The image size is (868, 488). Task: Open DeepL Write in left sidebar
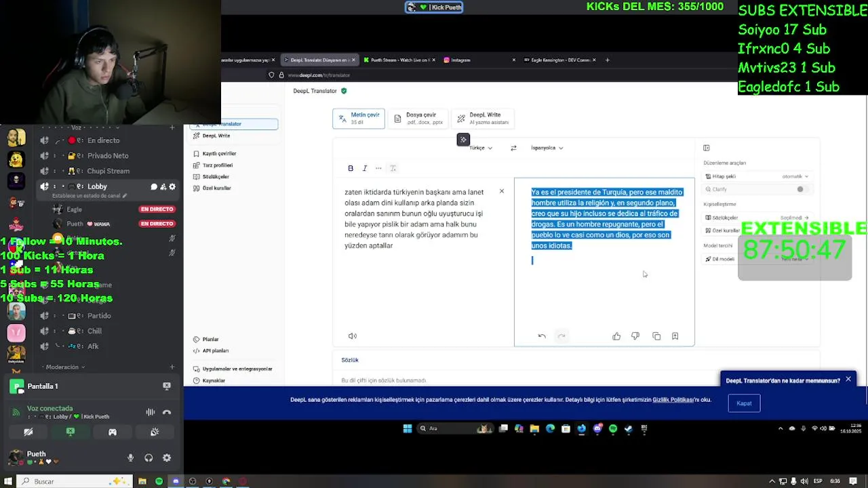point(212,136)
